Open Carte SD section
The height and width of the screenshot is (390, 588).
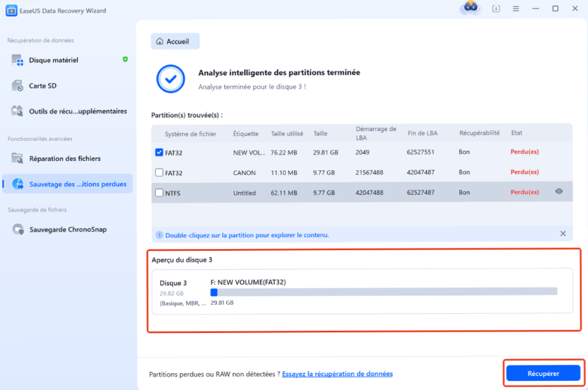pos(68,85)
